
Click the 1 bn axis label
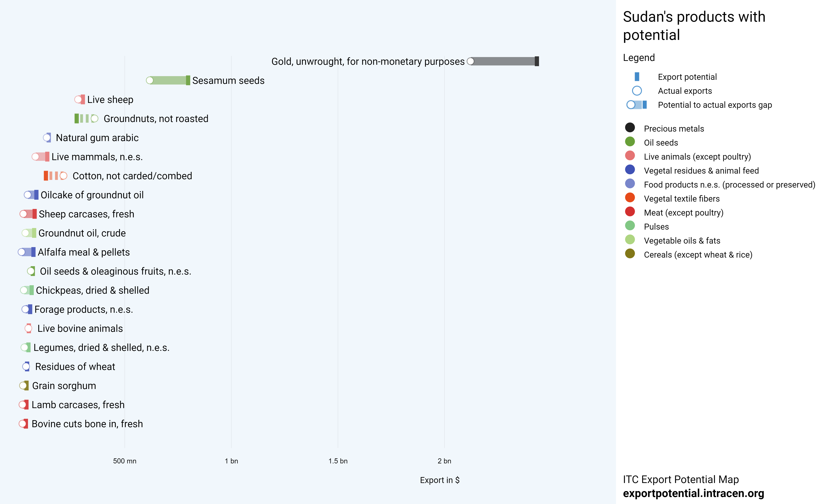coord(231,461)
